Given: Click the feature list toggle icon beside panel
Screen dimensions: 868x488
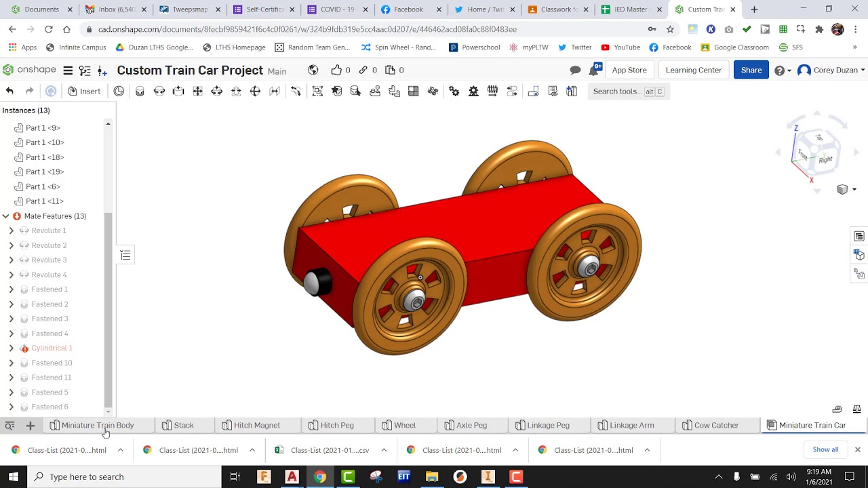Looking at the screenshot, I should click(125, 255).
